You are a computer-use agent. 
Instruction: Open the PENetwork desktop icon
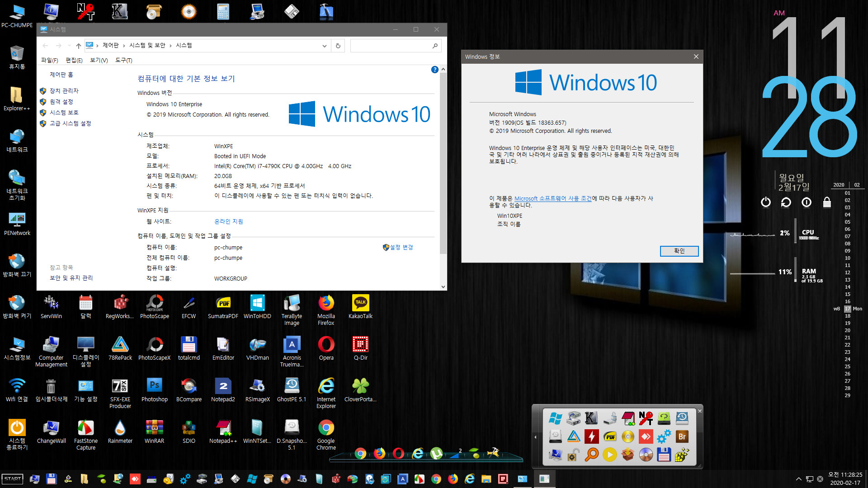coord(17,224)
